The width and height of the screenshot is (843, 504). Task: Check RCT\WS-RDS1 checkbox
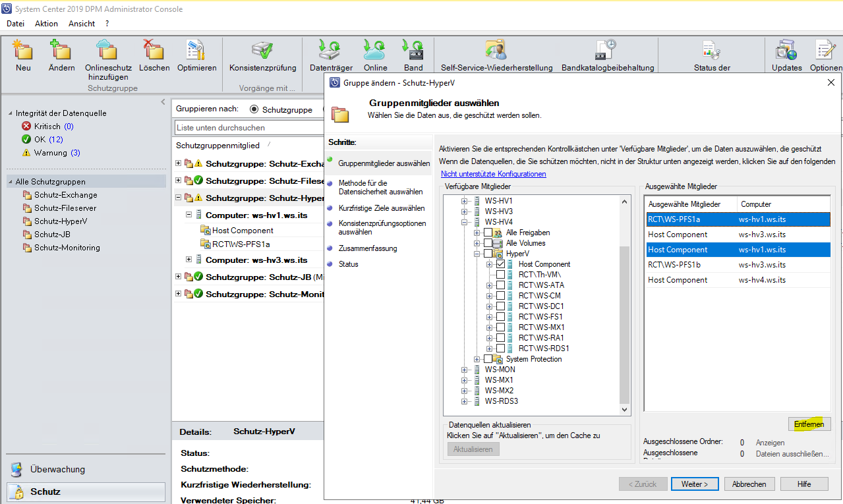(x=500, y=349)
